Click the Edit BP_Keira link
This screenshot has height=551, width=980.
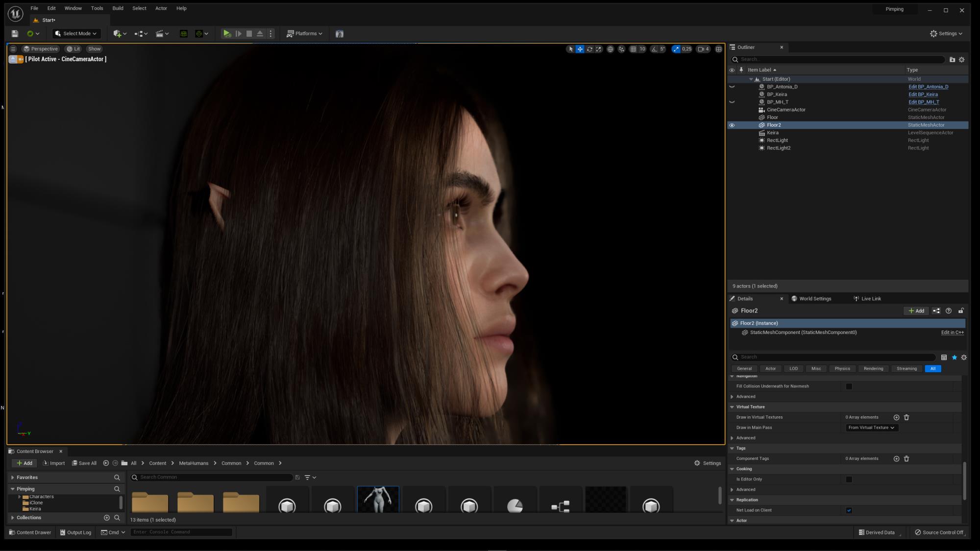coord(923,95)
